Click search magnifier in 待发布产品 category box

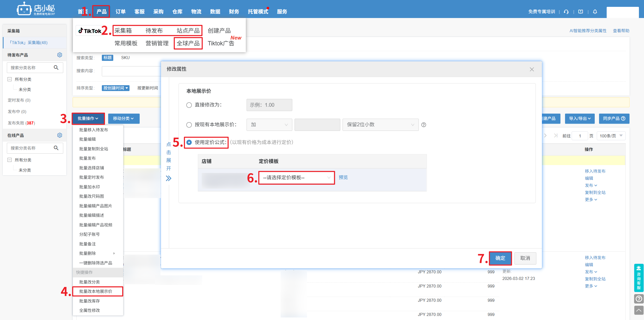click(56, 68)
